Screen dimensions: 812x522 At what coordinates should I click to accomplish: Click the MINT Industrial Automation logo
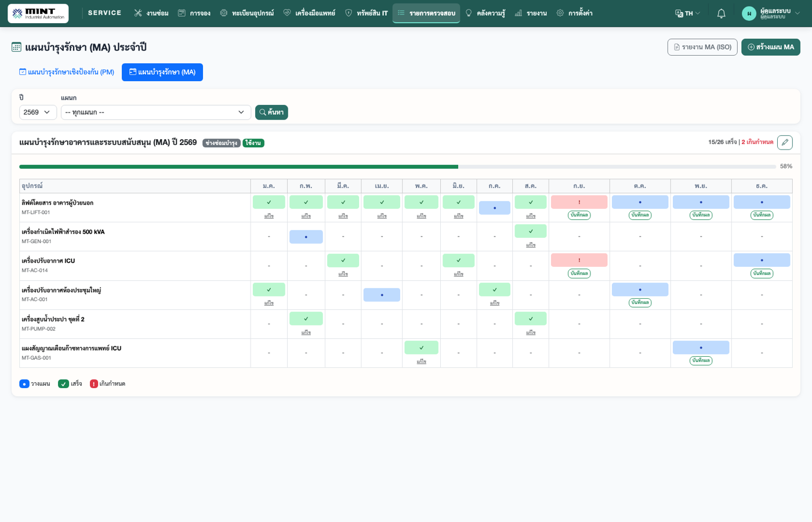pos(38,13)
